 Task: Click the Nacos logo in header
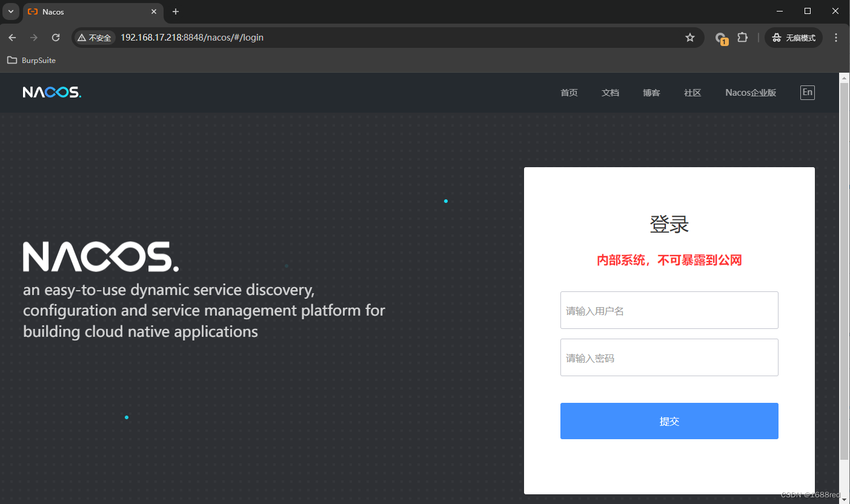(52, 92)
